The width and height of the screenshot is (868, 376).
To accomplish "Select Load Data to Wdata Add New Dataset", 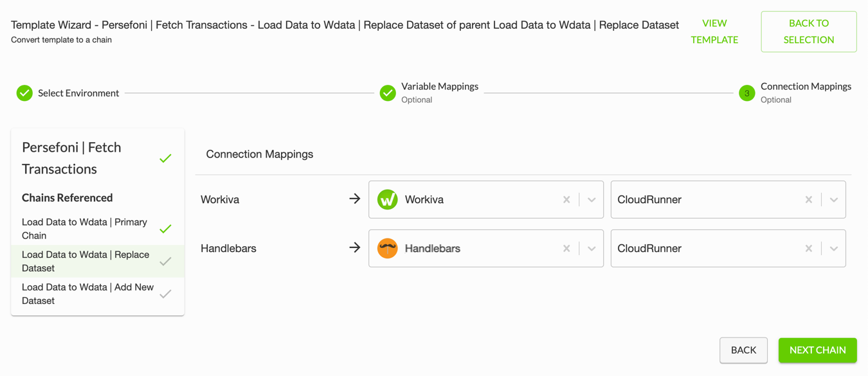I will (98, 294).
